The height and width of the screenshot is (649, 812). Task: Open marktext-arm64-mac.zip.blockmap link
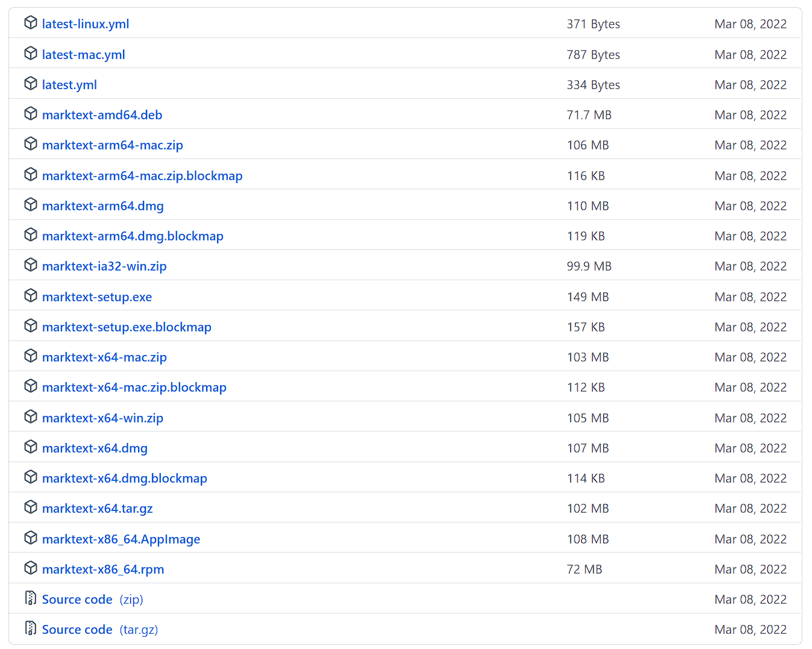point(142,176)
